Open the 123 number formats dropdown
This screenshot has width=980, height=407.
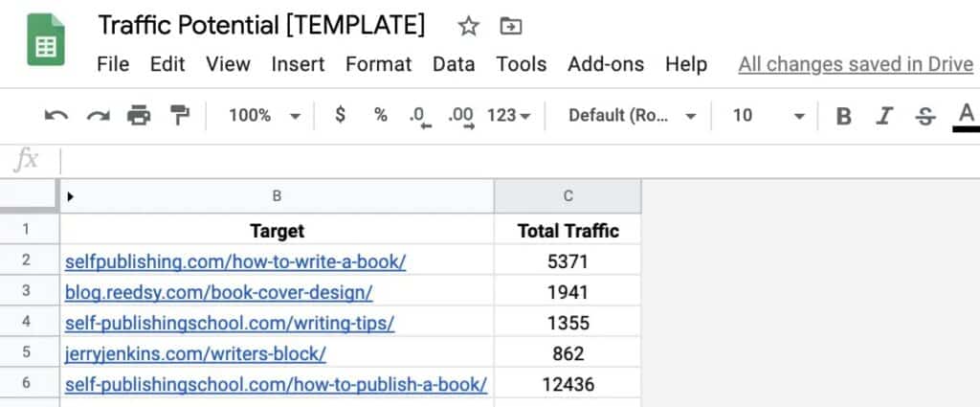click(509, 116)
